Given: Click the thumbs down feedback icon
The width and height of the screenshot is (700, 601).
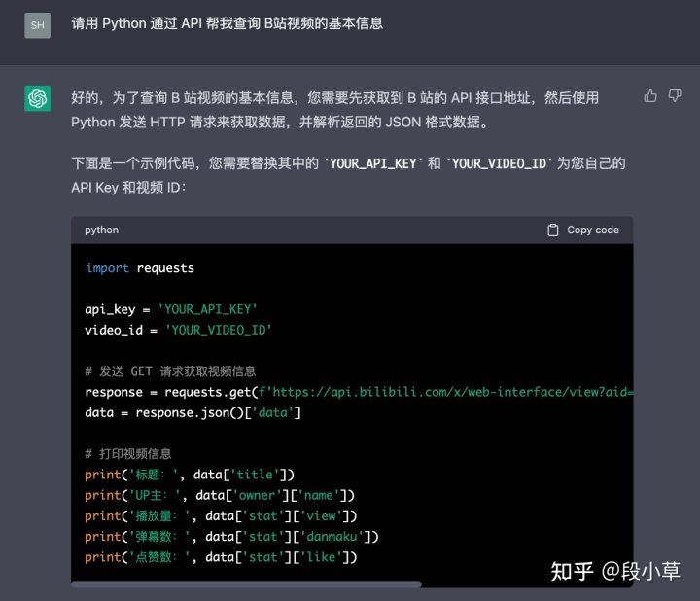Looking at the screenshot, I should (675, 96).
